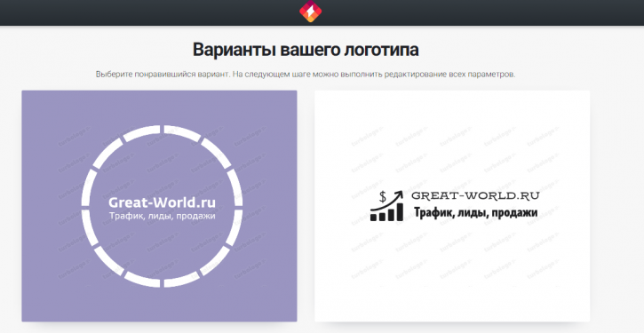Image resolution: width=644 pixels, height=333 pixels.
Task: Click the text 'Выберите понравившийся вариант' subtitle
Action: click(x=163, y=75)
